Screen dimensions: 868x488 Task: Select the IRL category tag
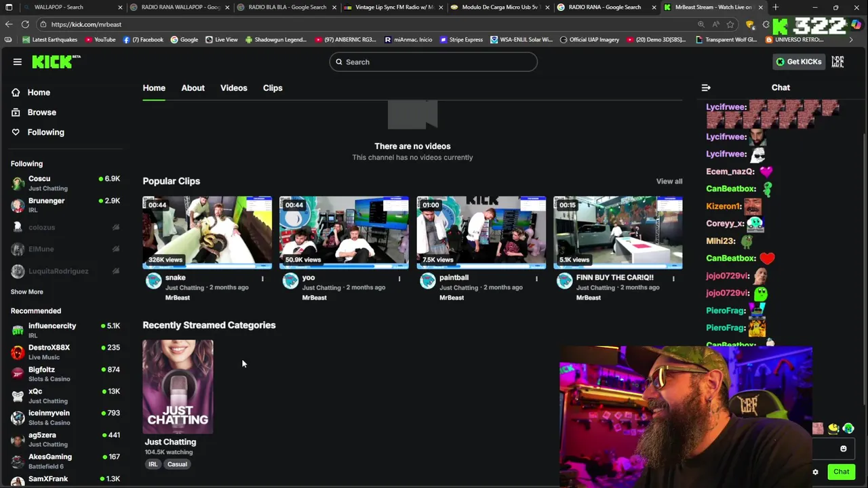(x=153, y=464)
